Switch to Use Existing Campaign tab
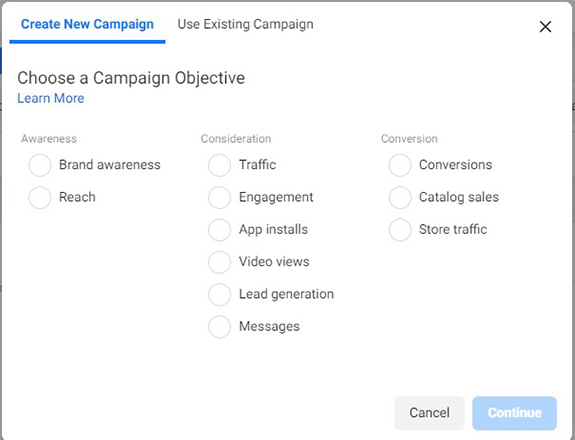Screen dimensions: 575x440 [245, 24]
